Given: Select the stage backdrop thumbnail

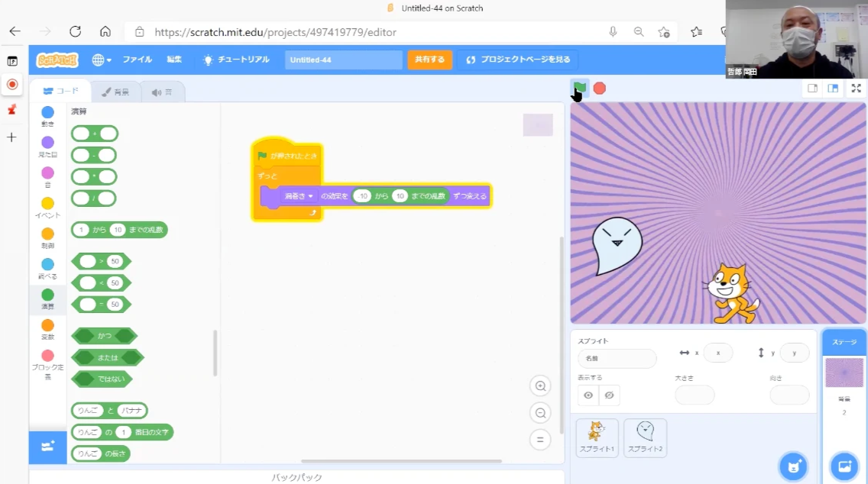Looking at the screenshot, I should tap(844, 373).
